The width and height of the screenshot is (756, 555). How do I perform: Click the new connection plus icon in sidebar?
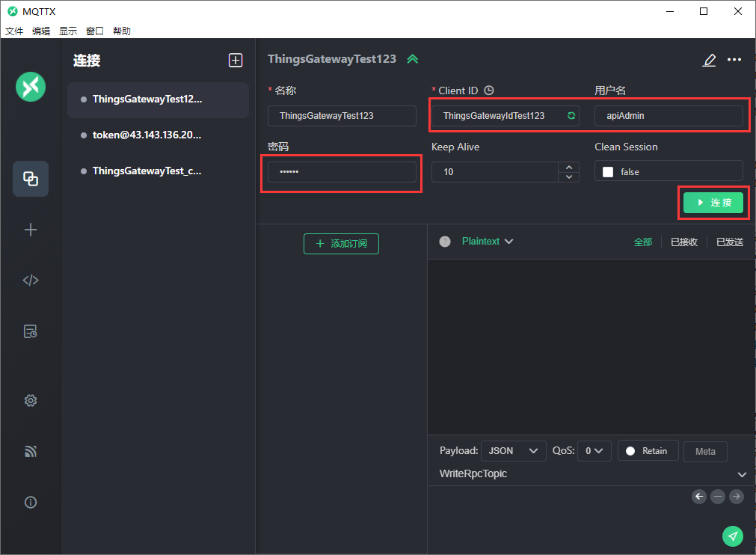[x=31, y=230]
